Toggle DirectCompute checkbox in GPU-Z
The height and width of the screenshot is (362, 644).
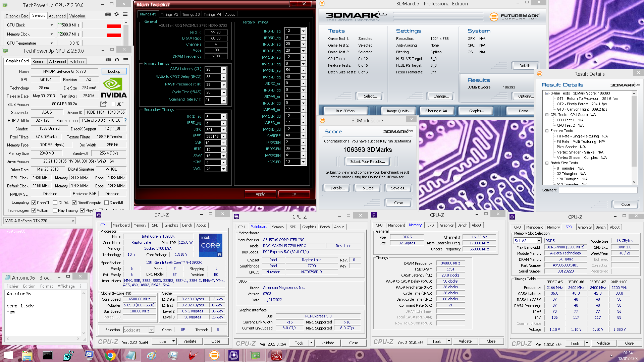pyautogui.click(x=74, y=203)
